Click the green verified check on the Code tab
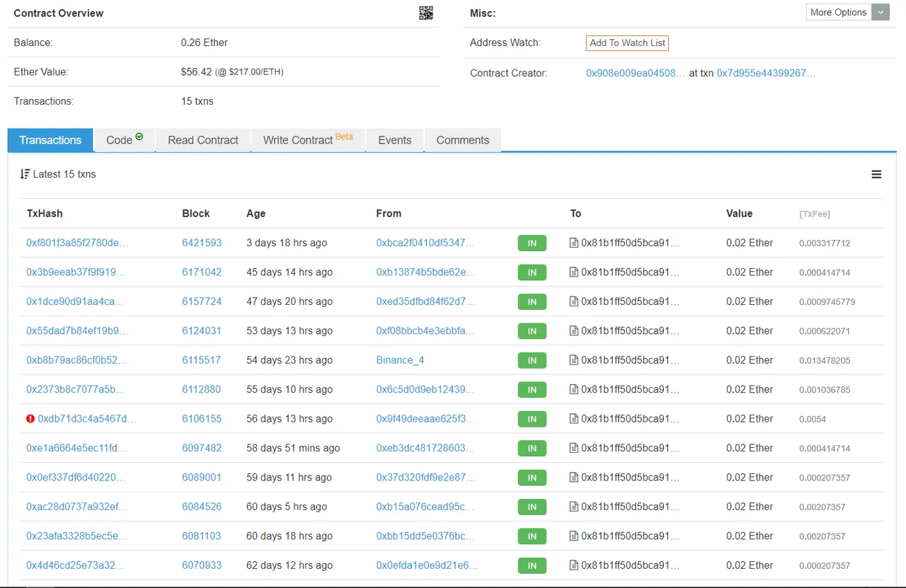 139,137
